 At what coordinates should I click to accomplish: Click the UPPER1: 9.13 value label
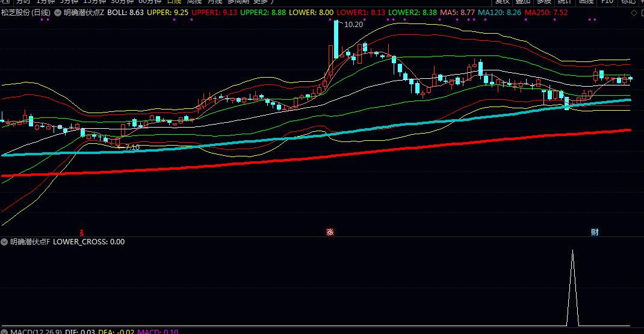(x=214, y=13)
